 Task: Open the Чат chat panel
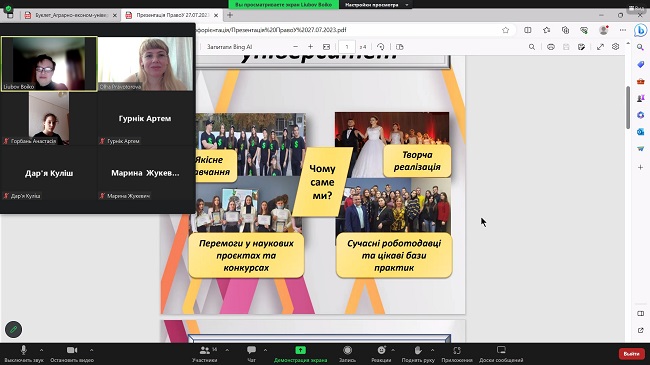click(251, 354)
